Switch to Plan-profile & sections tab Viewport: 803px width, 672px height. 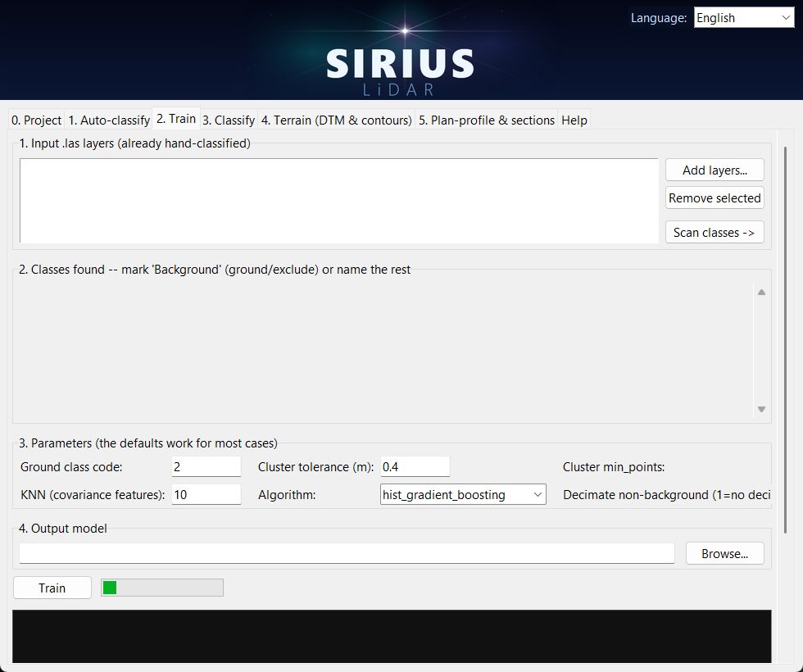coord(487,120)
